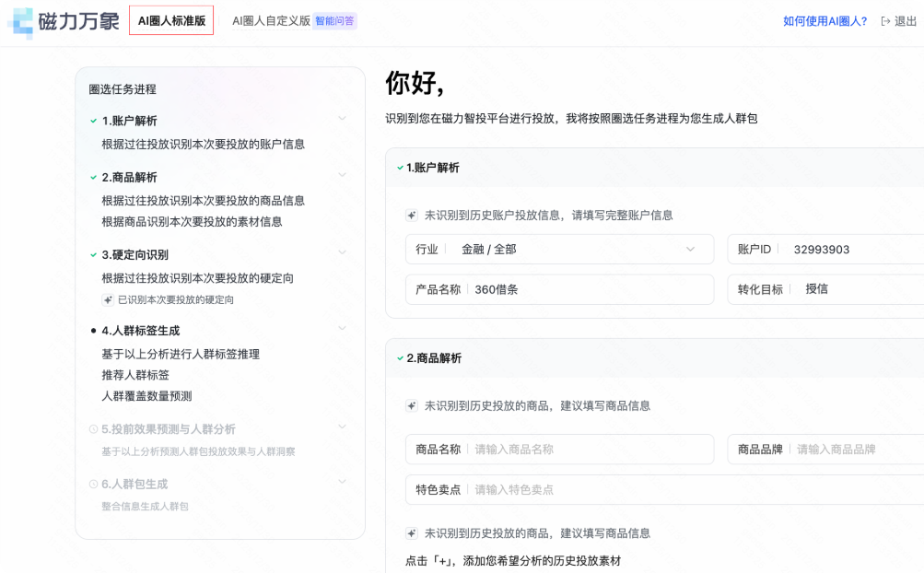Click the clock icon beside 6.人群包生成
The width and height of the screenshot is (924, 573).
(93, 484)
